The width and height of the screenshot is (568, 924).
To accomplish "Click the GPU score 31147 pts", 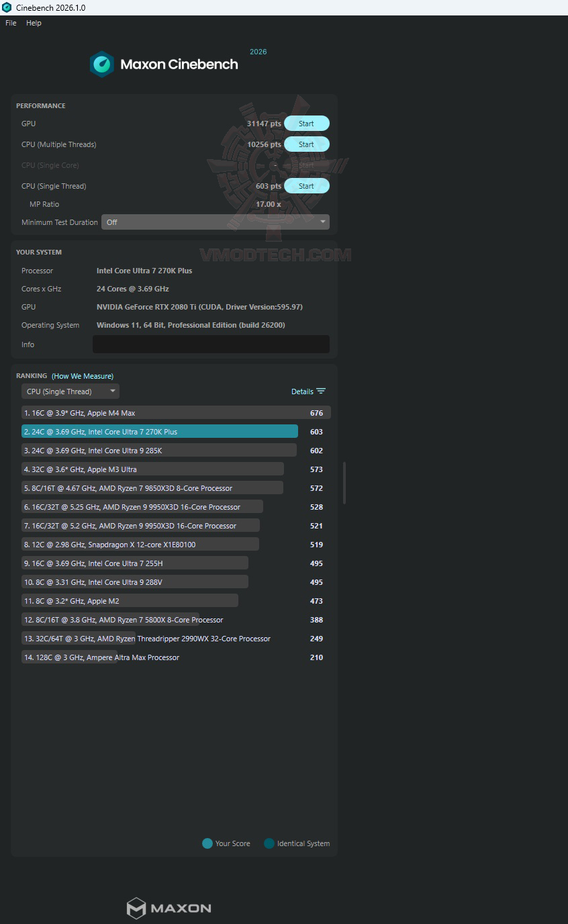I will (264, 124).
